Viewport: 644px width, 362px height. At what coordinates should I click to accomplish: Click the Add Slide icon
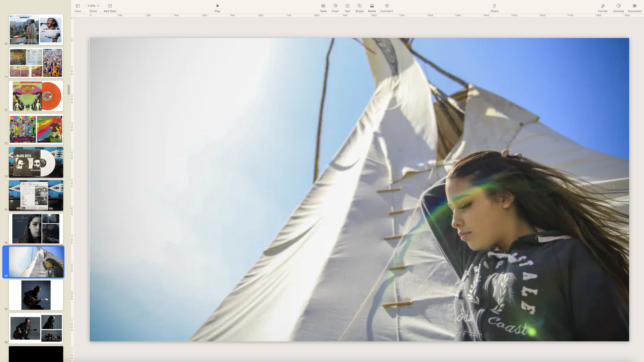tap(110, 6)
